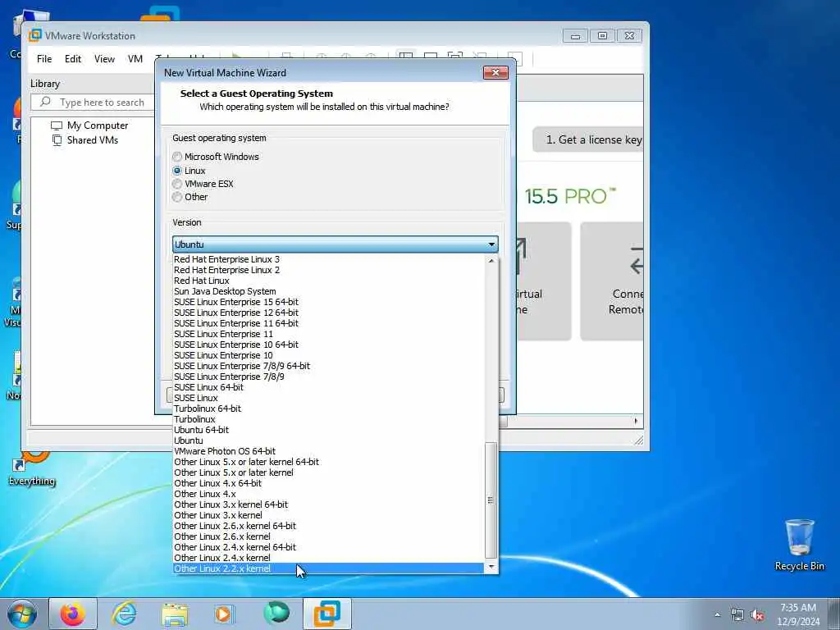The image size is (840, 630).
Task: Choose Other Linux 3.x kernel
Action: [x=328, y=515]
